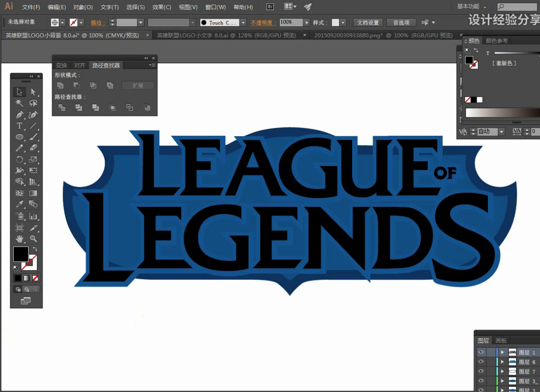The width and height of the screenshot is (540, 392).
Task: Open the 效果(C) menu
Action: tap(162, 7)
